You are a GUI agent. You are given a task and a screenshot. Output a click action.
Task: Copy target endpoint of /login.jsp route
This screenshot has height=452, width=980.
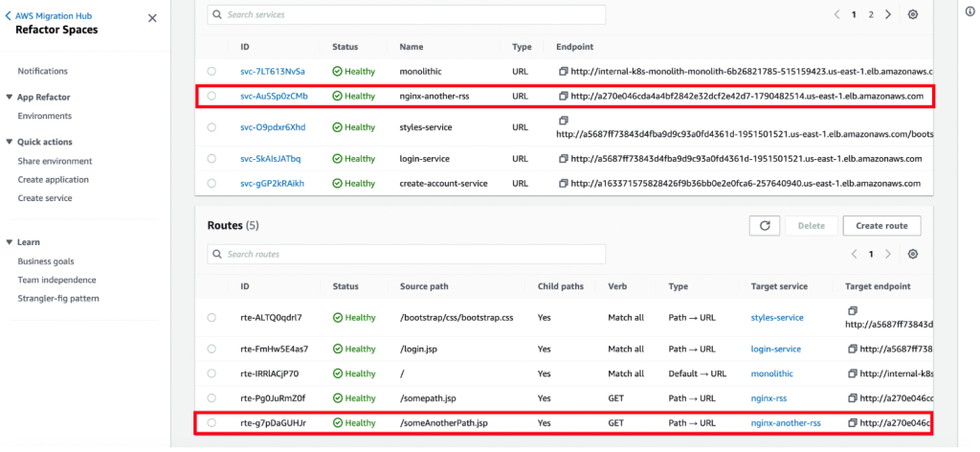coord(853,349)
